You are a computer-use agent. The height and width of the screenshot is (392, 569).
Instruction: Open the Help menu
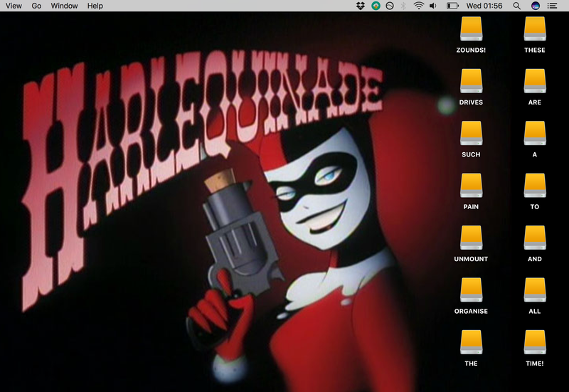coord(95,6)
